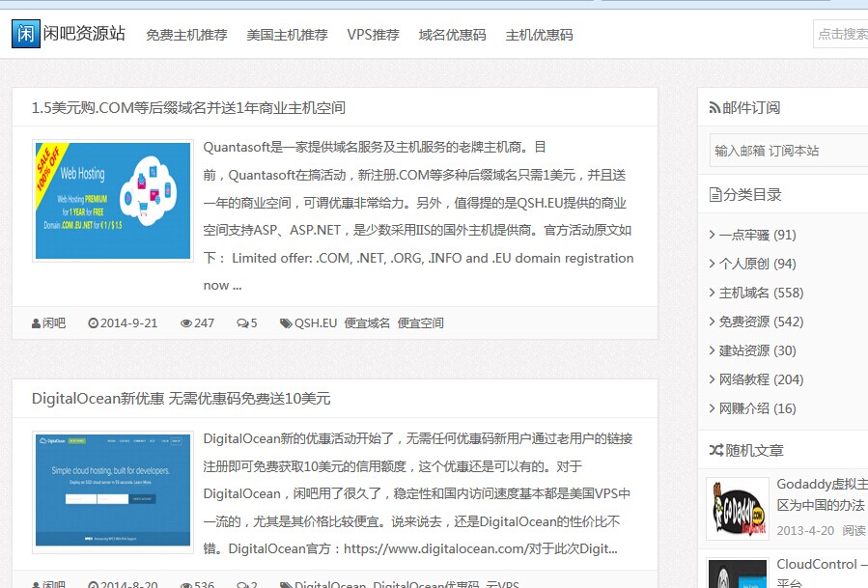Click the tag icon before QSH.EU
Viewport: 868px width, 588px height.
pyautogui.click(x=286, y=323)
